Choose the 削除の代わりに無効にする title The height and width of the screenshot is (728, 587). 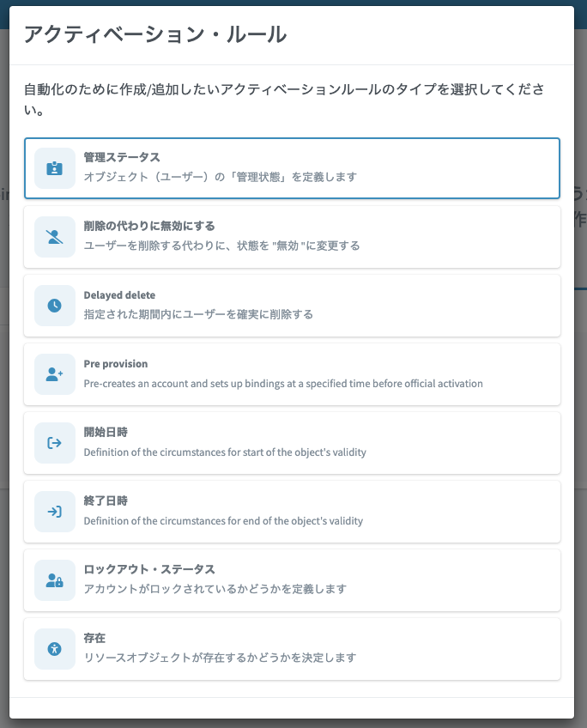point(149,226)
